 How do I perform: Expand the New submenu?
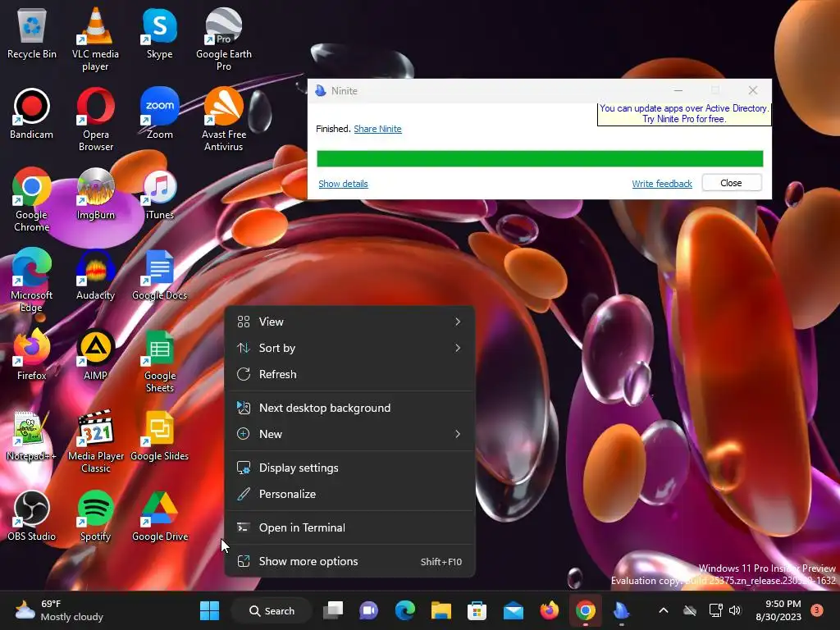coord(349,434)
